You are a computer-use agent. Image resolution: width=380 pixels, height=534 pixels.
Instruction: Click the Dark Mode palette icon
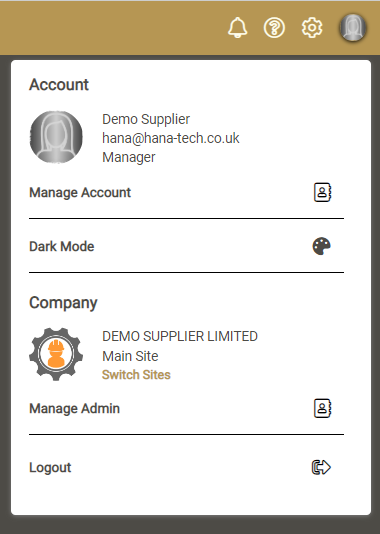click(321, 246)
